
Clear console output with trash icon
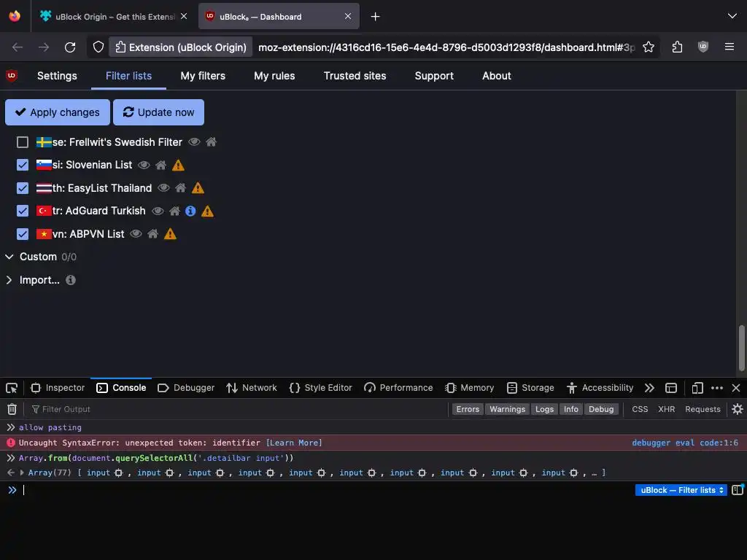(12, 409)
